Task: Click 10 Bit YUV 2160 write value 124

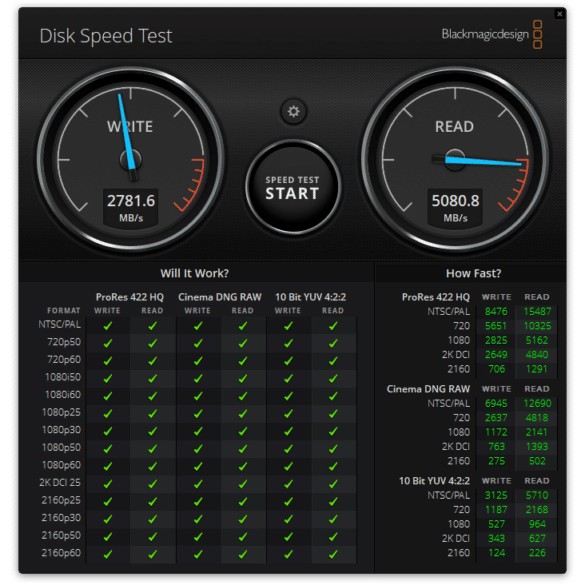Action: [x=497, y=553]
